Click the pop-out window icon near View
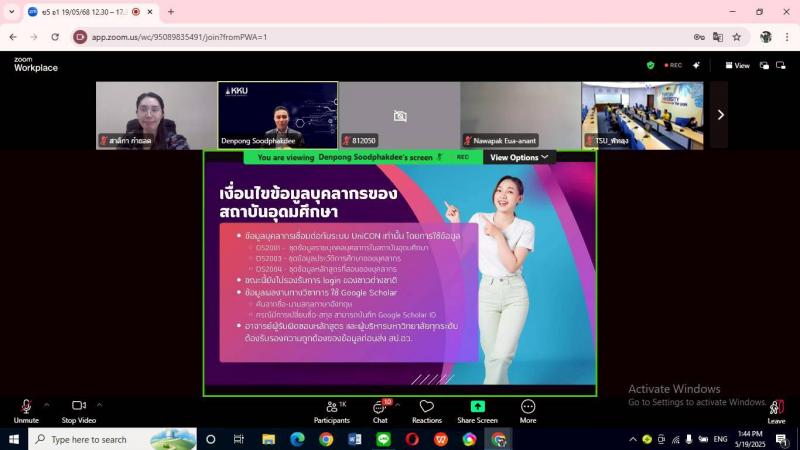Image resolution: width=800 pixels, height=450 pixels. pos(764,65)
